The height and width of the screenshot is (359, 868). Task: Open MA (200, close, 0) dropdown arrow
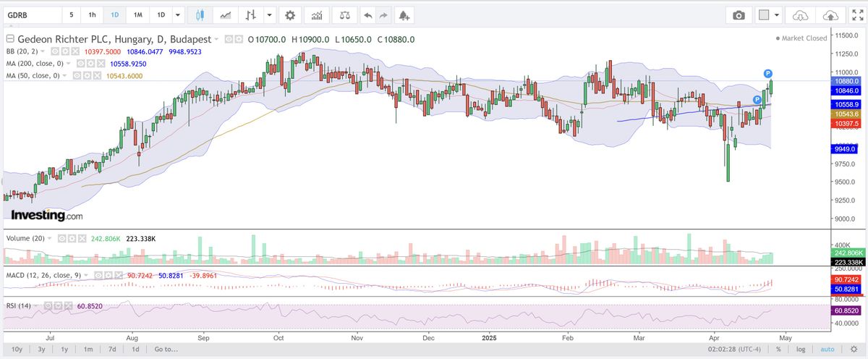(68, 63)
